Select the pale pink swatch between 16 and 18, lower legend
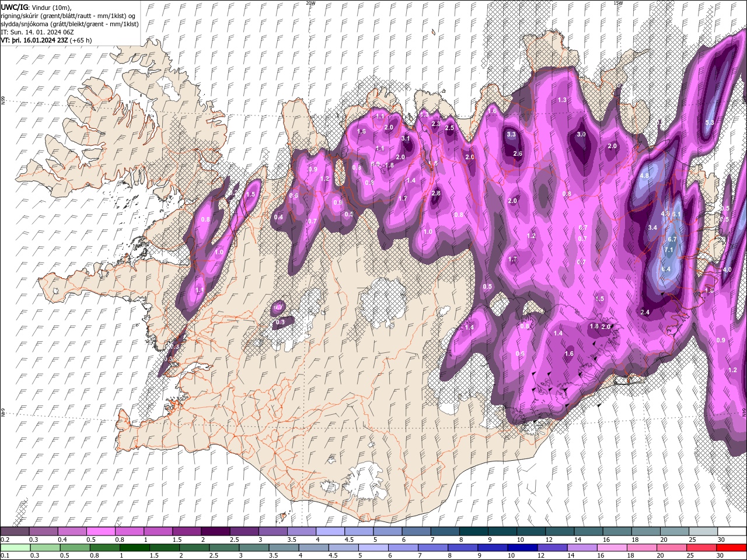The image size is (747, 560). coord(612,548)
